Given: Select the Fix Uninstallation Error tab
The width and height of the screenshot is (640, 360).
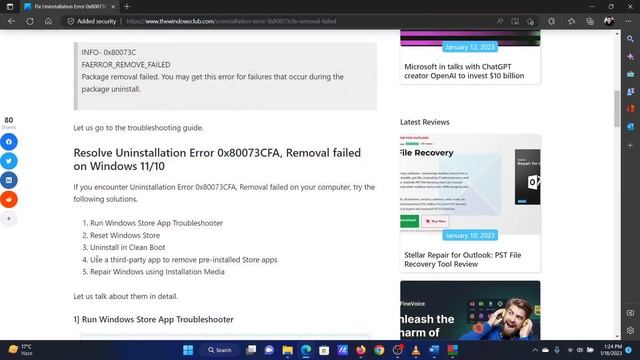Looking at the screenshot, I should pyautogui.click(x=69, y=7).
